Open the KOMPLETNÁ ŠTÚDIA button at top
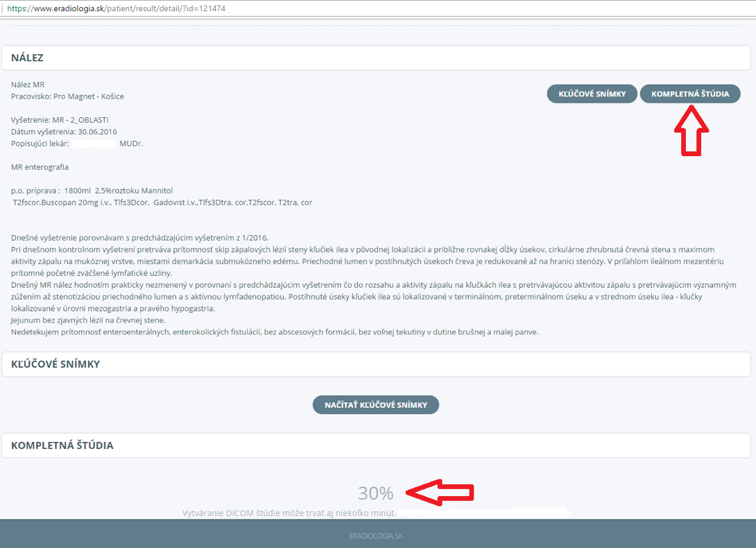 click(x=689, y=94)
